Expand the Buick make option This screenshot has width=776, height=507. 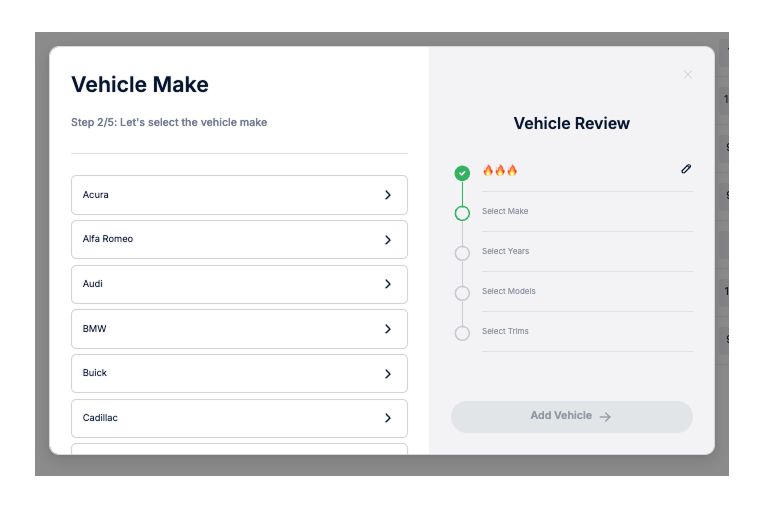(x=239, y=373)
